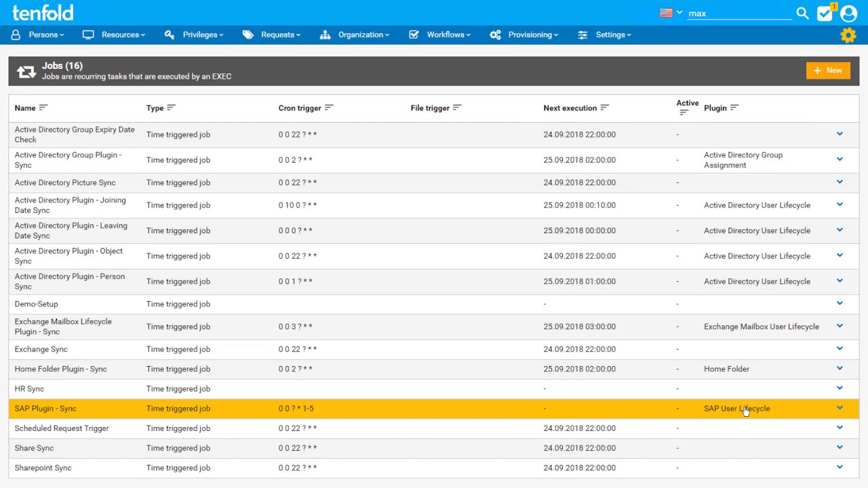Expand the Active Directory Picture Sync row
Screen dimensions: 868x488
tap(840, 182)
